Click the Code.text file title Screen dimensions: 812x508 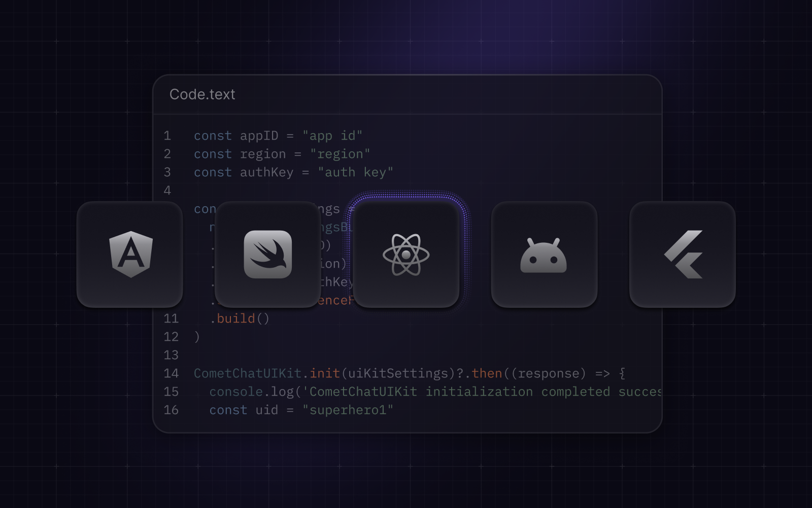click(202, 94)
